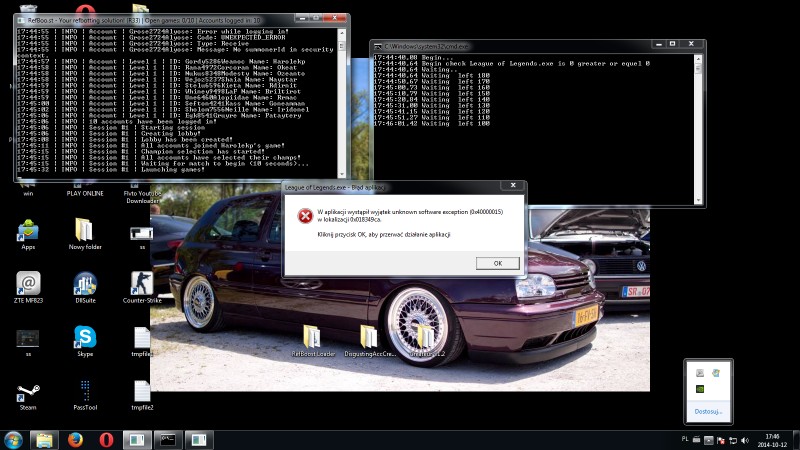Launch Firefox from the taskbar
The width and height of the screenshot is (800, 450).
point(75,440)
